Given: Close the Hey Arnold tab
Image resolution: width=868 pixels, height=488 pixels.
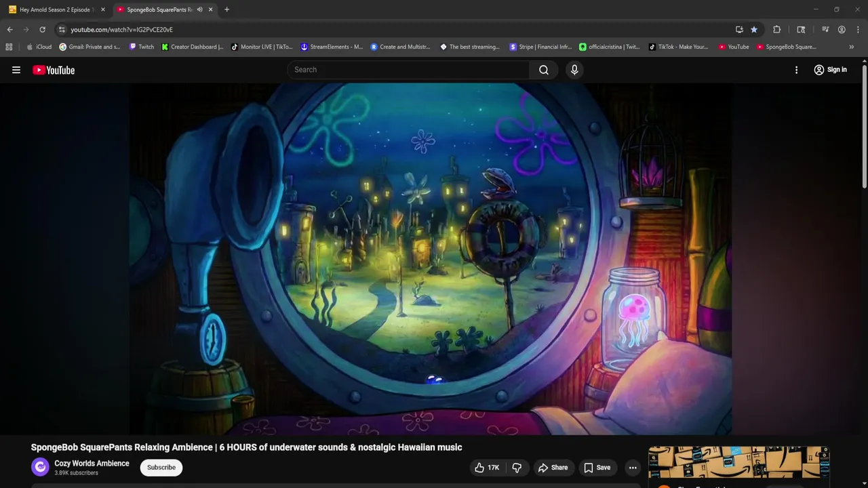Looking at the screenshot, I should [x=103, y=9].
